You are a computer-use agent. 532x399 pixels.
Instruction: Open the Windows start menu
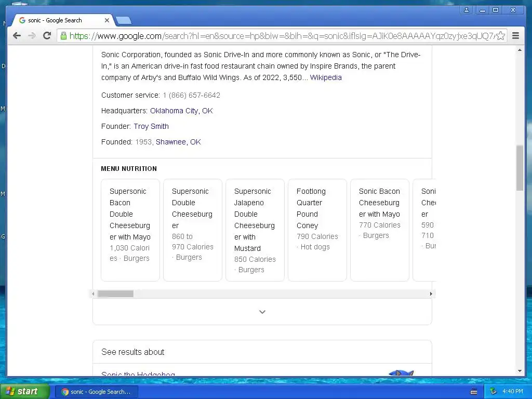tap(24, 392)
